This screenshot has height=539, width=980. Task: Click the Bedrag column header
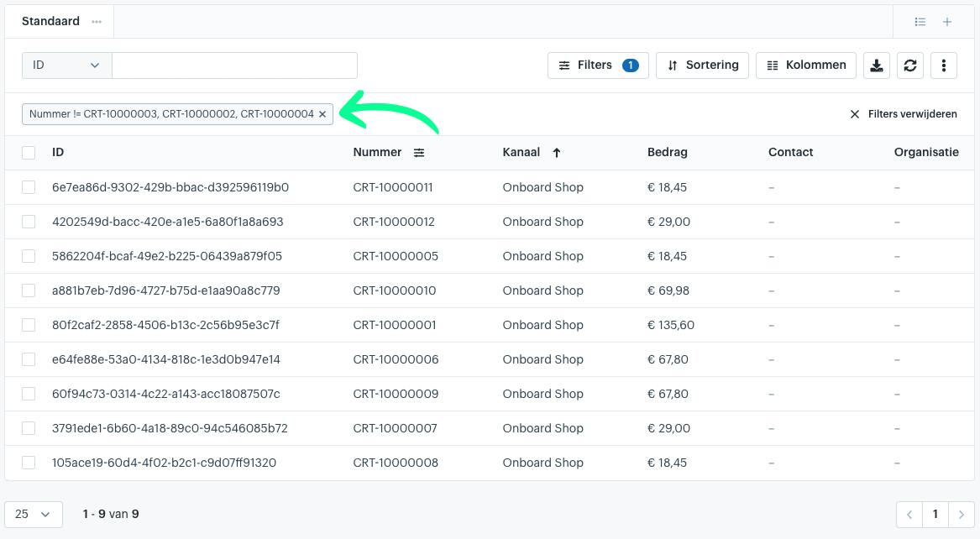coord(668,153)
